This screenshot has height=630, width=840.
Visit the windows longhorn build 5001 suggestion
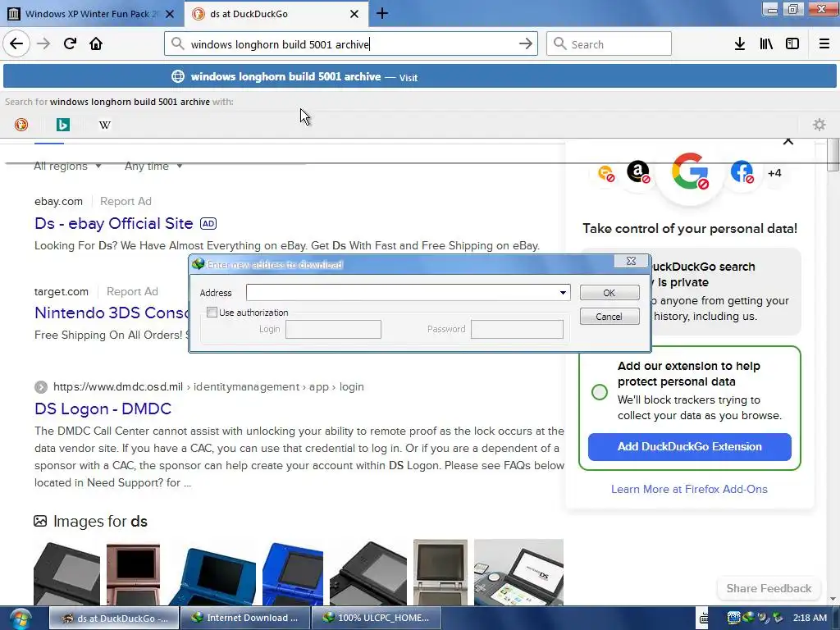[x=420, y=76]
